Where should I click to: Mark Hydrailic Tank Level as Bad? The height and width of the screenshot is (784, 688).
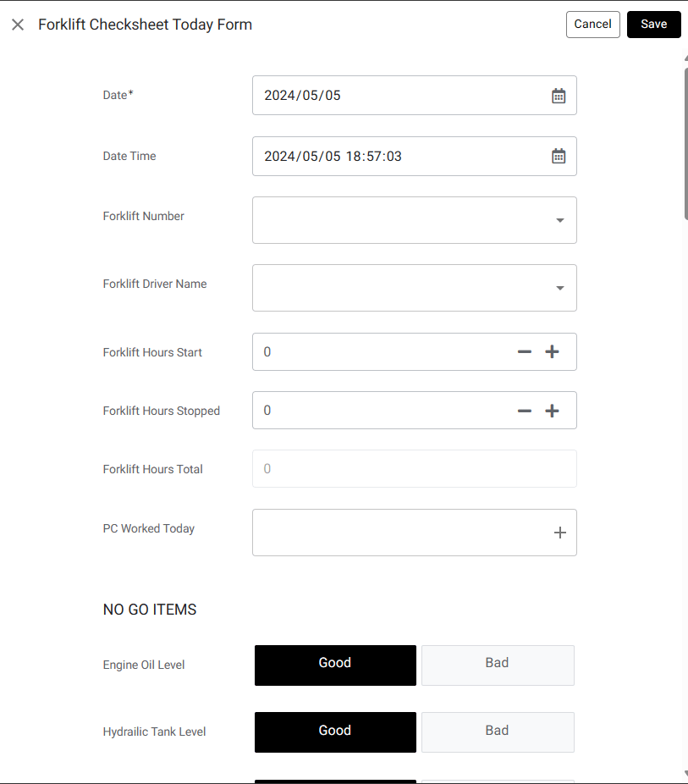pyautogui.click(x=498, y=732)
